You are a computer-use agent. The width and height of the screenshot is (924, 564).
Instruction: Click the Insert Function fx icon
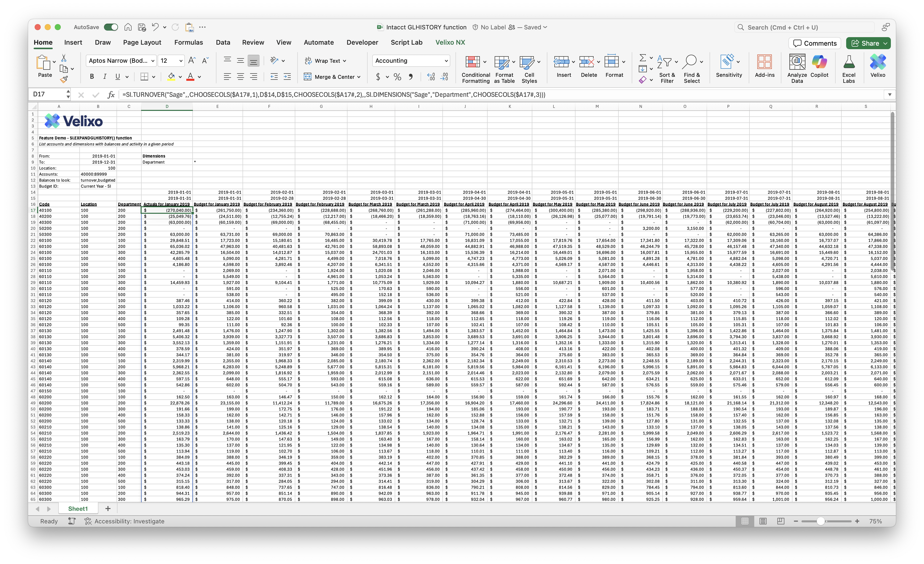point(111,95)
